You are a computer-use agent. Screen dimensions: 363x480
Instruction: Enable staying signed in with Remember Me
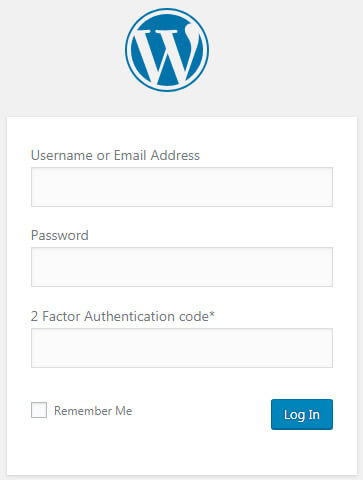click(x=39, y=410)
